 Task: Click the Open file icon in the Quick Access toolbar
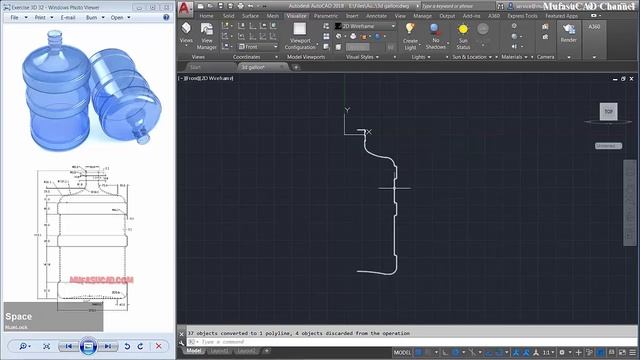pyautogui.click(x=211, y=6)
